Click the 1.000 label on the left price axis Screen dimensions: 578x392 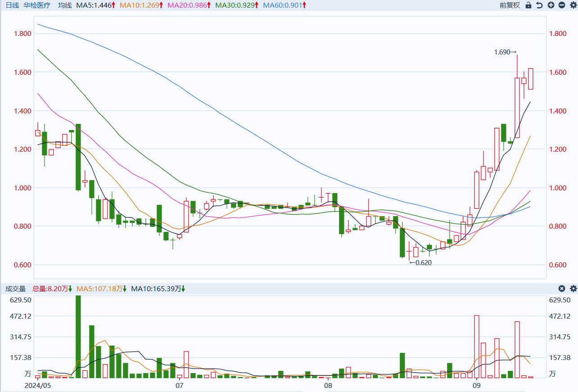coord(22,188)
